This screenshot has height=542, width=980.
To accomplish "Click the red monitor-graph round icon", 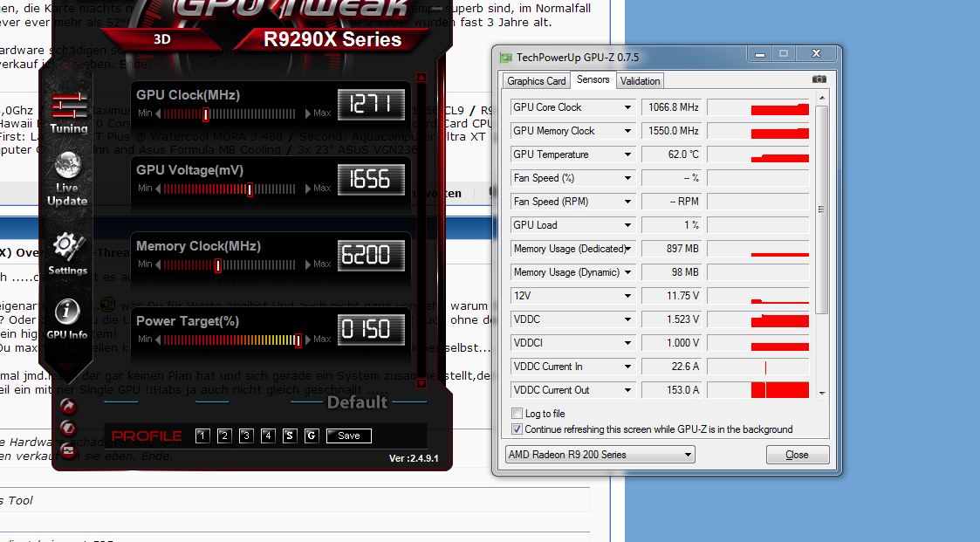I will (68, 450).
